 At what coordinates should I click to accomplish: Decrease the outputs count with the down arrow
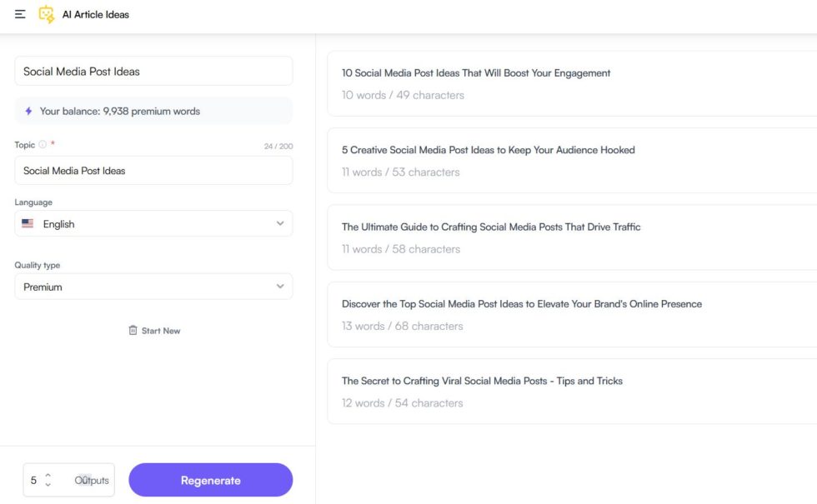coord(49,484)
